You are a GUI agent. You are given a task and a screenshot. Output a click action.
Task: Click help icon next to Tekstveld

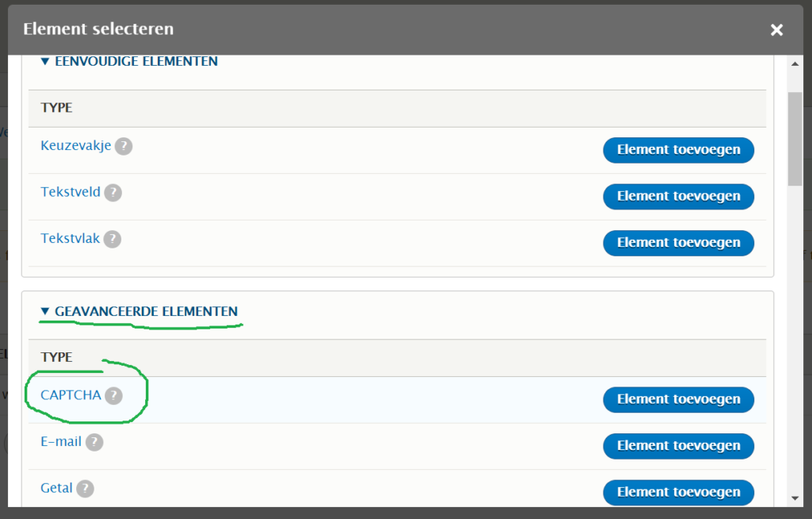coord(113,193)
